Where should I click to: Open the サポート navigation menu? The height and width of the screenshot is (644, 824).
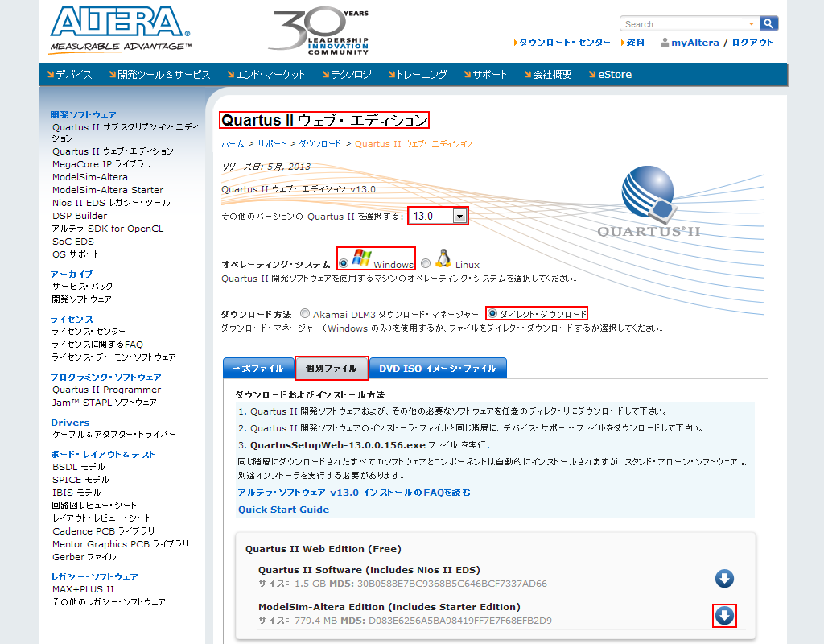[485, 75]
